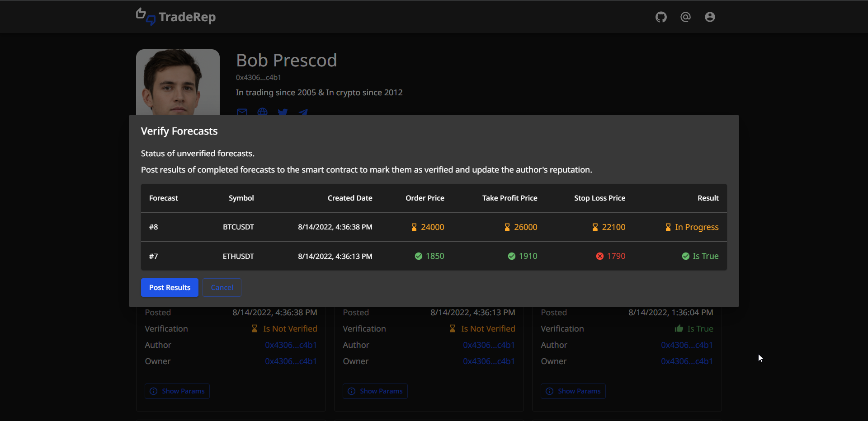This screenshot has height=421, width=868.
Task: Expand Show Params on first forecast card
Action: pos(177,391)
